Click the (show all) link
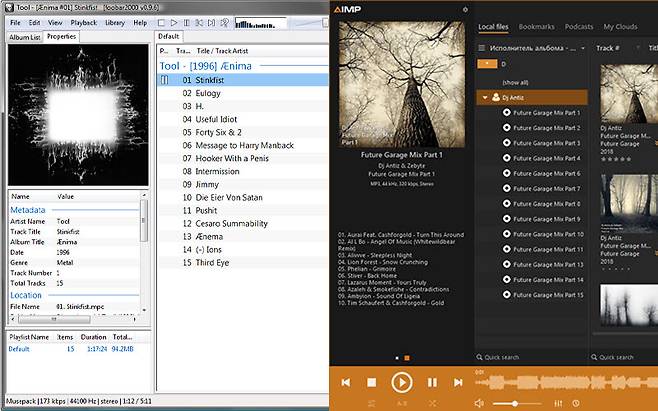 (516, 81)
